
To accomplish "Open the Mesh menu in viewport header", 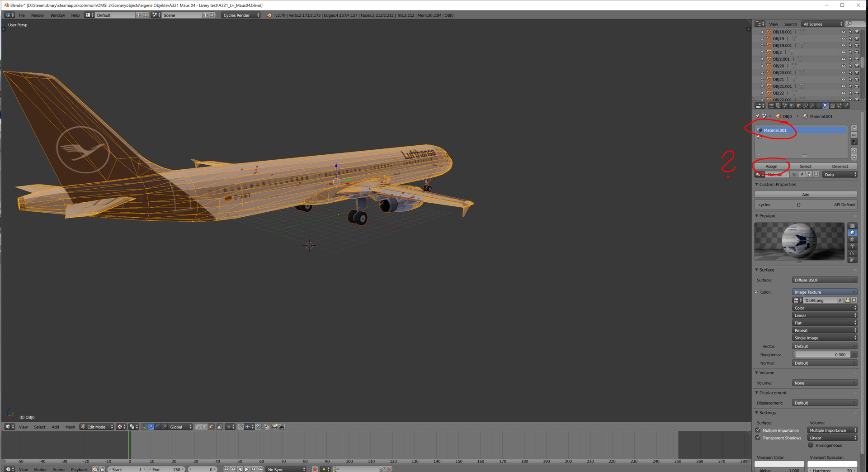I will 70,427.
